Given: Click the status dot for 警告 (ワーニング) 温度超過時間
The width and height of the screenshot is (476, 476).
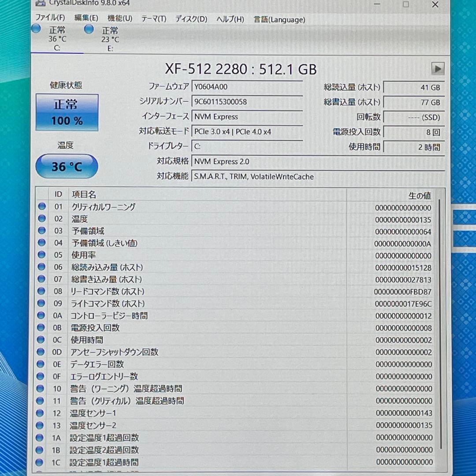Looking at the screenshot, I should [41, 388].
